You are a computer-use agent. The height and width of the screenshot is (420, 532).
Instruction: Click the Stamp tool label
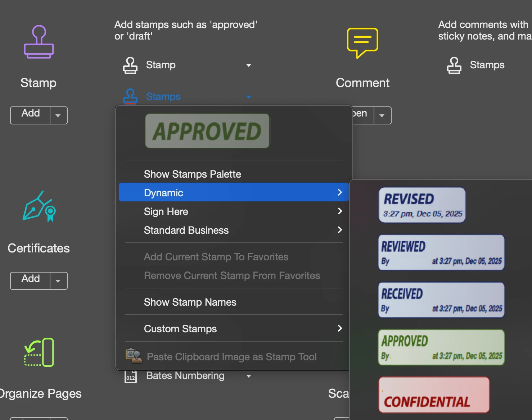click(39, 83)
